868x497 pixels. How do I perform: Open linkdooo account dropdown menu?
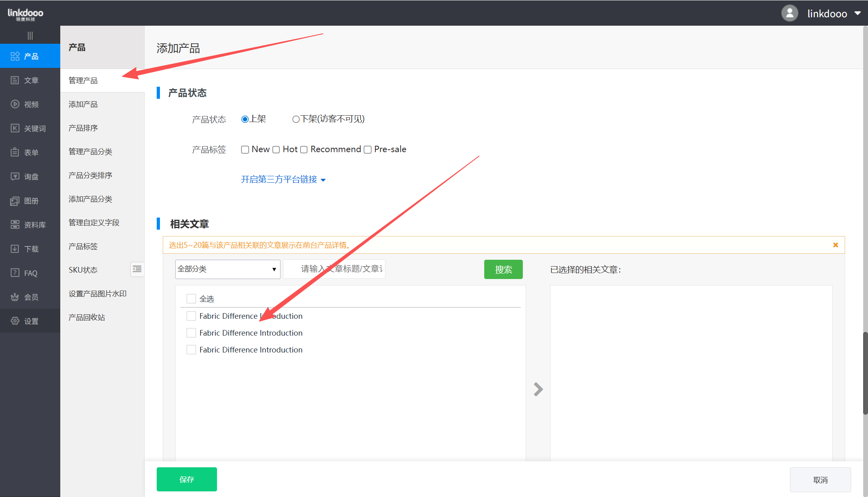pyautogui.click(x=858, y=13)
